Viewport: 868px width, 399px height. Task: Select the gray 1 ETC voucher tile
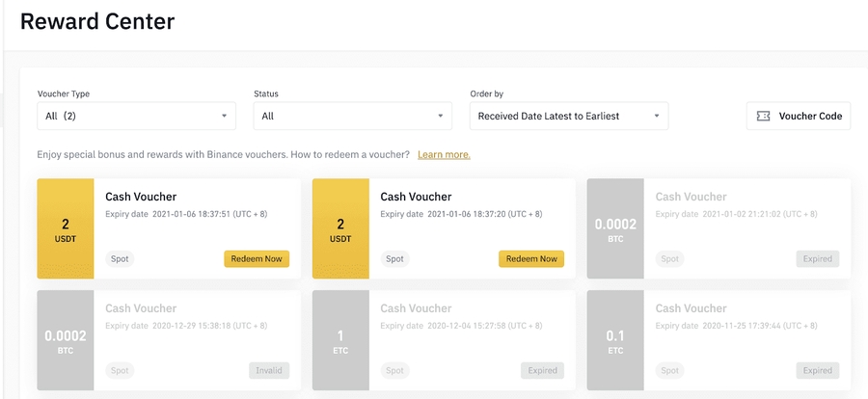click(340, 340)
